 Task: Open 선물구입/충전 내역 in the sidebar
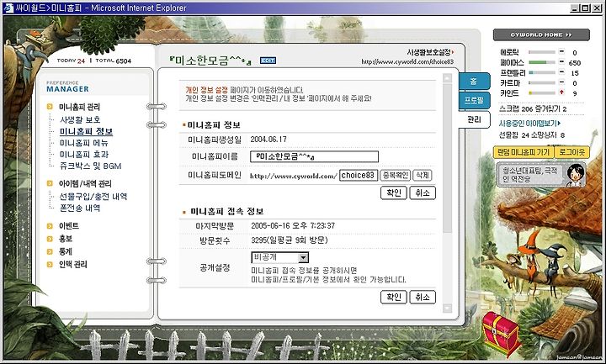coord(93,197)
